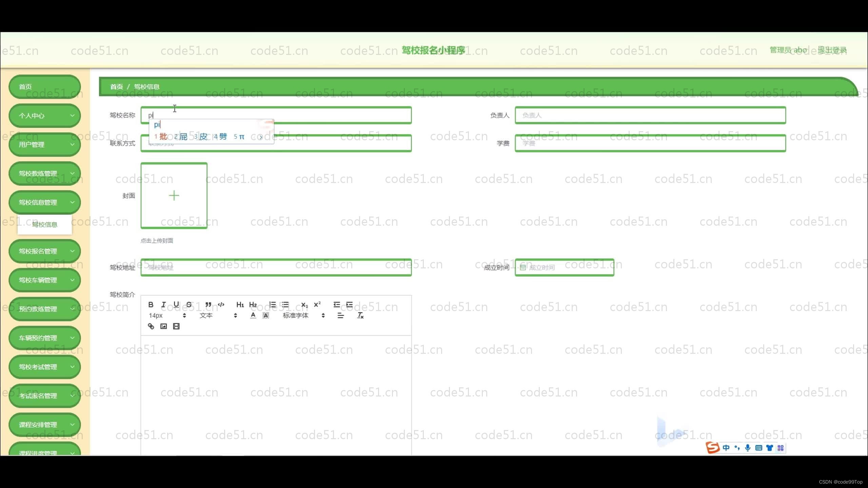
Task: Click the ordered list icon
Action: [x=273, y=304]
